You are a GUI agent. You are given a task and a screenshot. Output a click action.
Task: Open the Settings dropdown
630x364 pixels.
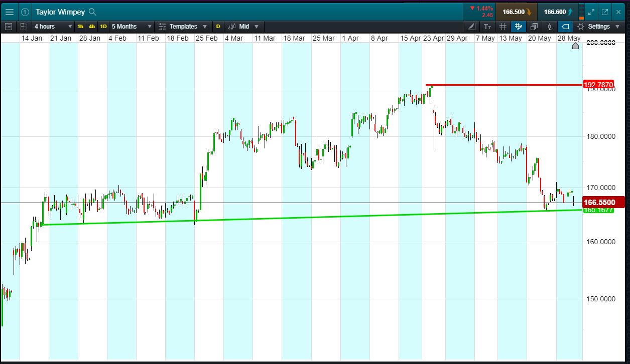pos(598,27)
